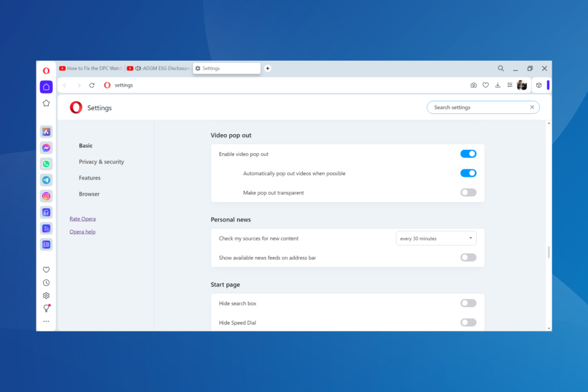The height and width of the screenshot is (392, 588).
Task: Select the Settings tab
Action: (226, 68)
